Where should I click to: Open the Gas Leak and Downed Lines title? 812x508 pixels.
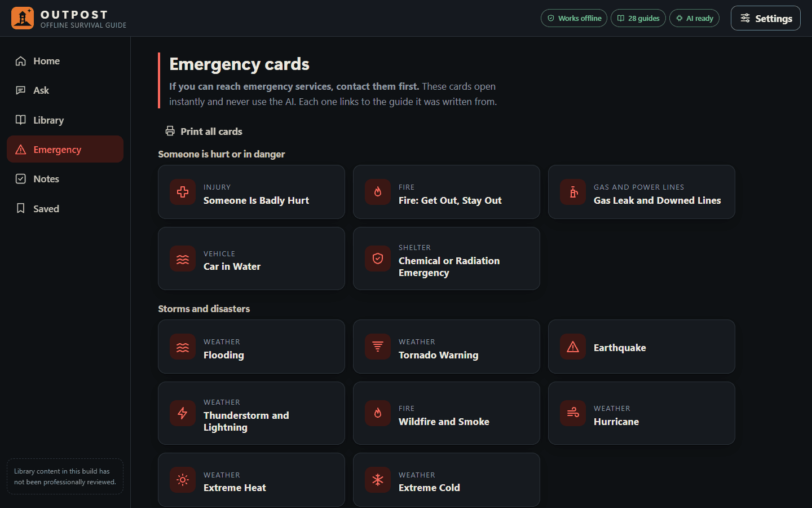(657, 200)
